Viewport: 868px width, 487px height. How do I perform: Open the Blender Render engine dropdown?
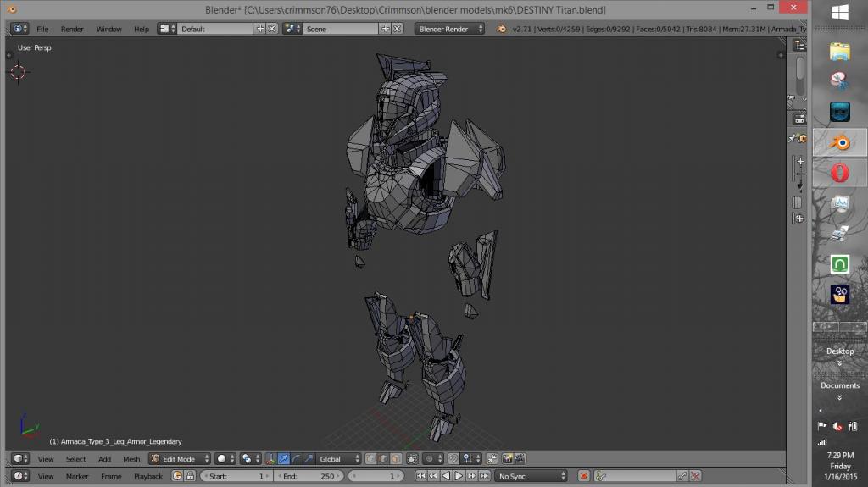point(449,29)
